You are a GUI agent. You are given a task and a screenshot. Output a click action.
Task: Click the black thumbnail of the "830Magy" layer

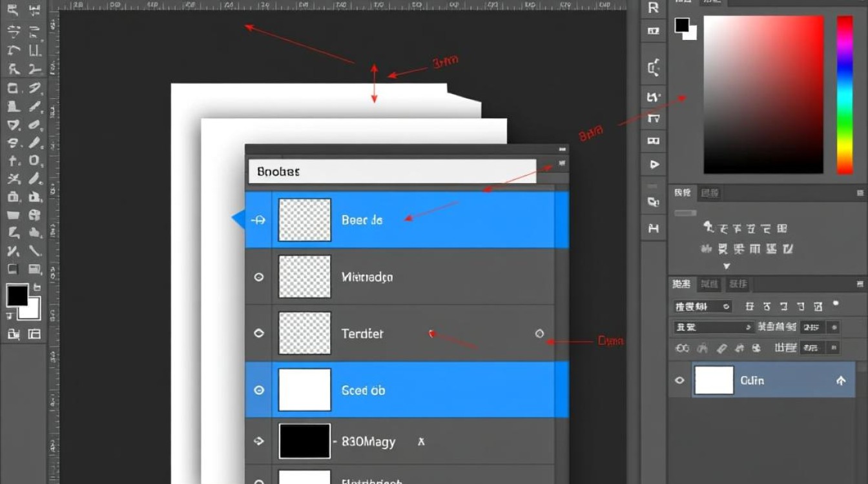pos(304,441)
